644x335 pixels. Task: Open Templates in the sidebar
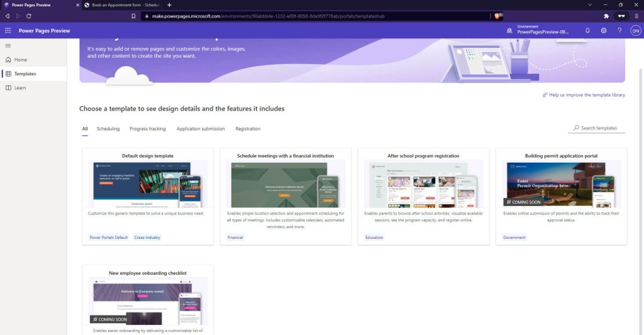(x=33, y=74)
